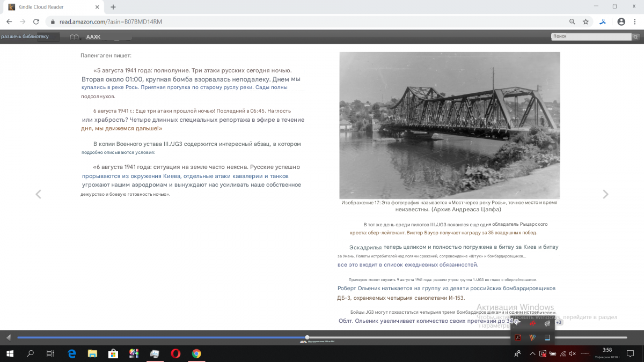Screen dimensions: 644x362
Task: Type in the Поиск search field
Action: coord(590,37)
